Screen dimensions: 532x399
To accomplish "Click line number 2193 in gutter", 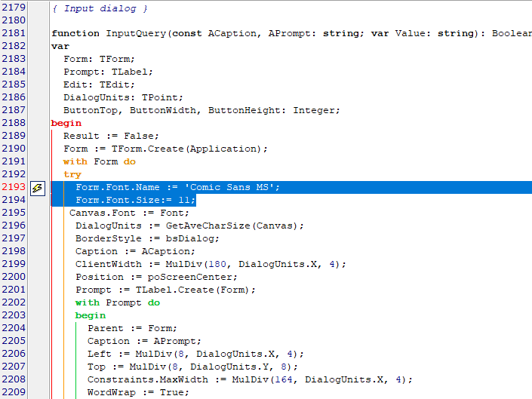I will [x=14, y=187].
